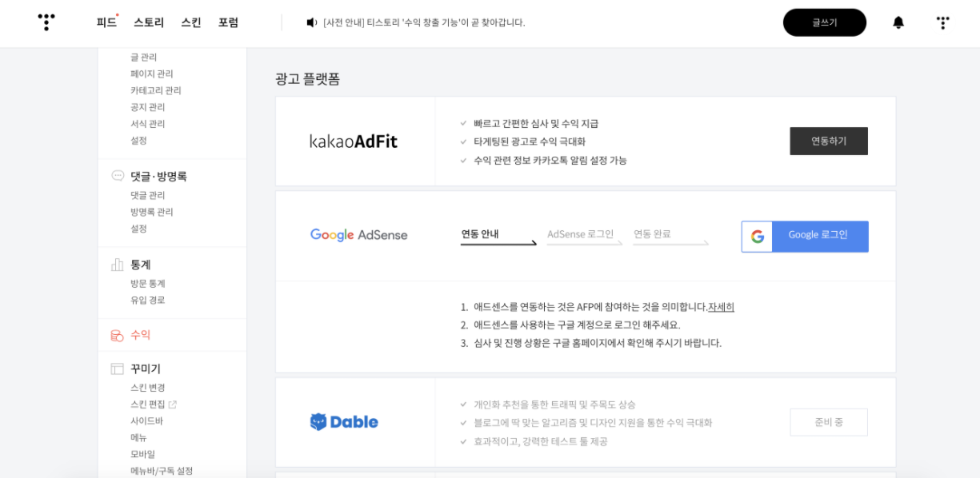The width and height of the screenshot is (980, 478).
Task: Open 서식 관리 in sidebar
Action: tap(148, 124)
